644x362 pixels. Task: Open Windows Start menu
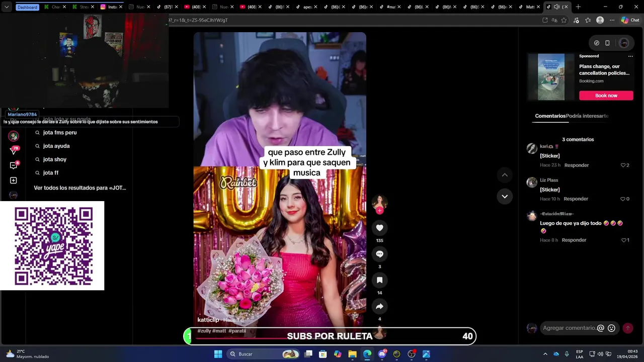218,354
